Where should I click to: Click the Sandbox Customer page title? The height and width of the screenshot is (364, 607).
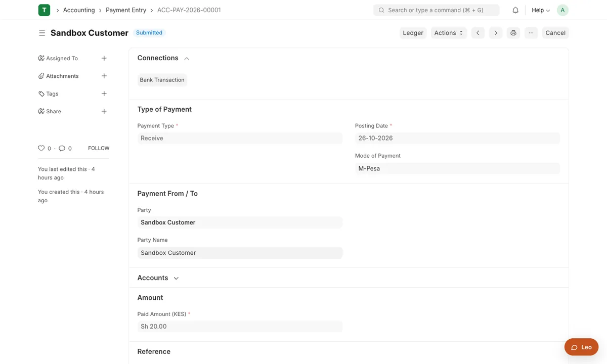click(x=90, y=33)
